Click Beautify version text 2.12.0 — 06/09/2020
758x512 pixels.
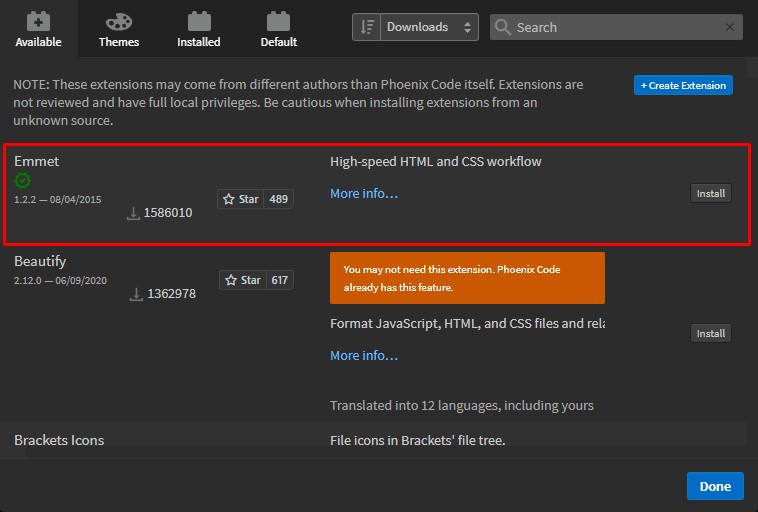[60, 280]
